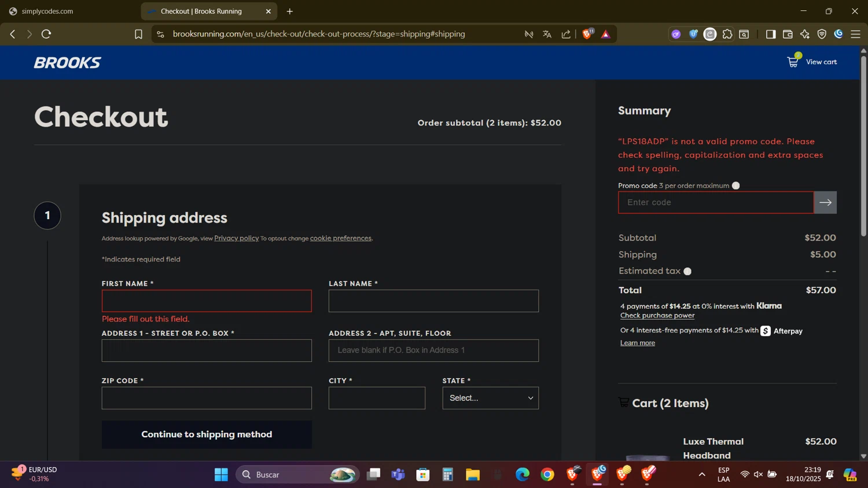Click the share page icon
The height and width of the screenshot is (488, 868).
point(566,34)
